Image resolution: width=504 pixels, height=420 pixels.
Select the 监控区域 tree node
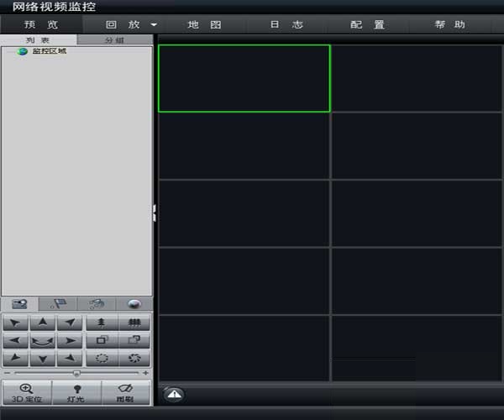[49, 51]
